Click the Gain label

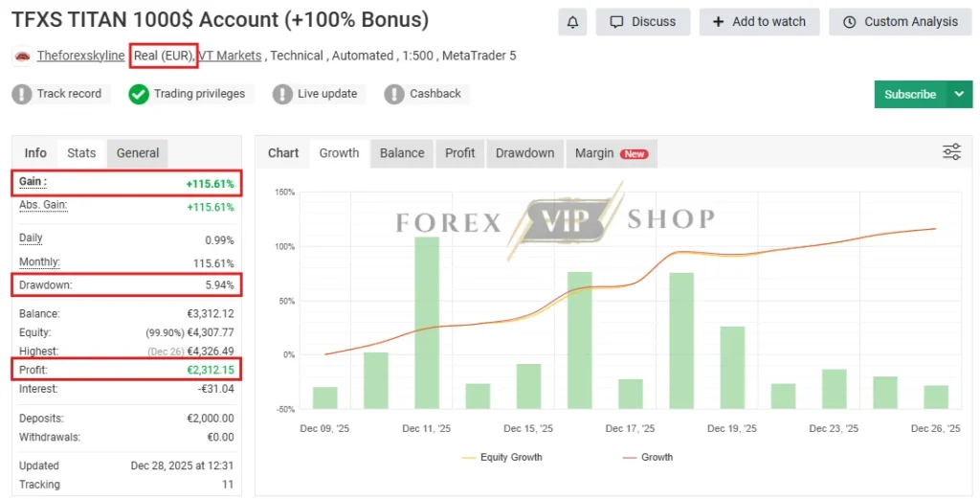pyautogui.click(x=33, y=182)
